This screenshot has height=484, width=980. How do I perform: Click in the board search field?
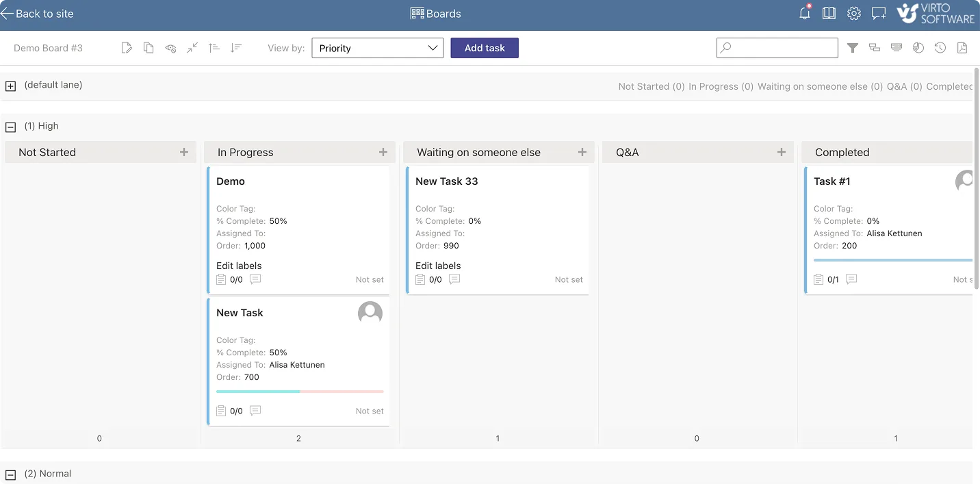(x=777, y=48)
